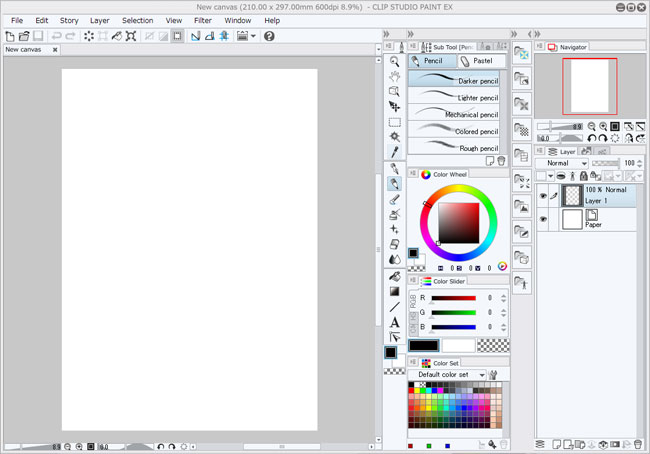Choose the Text tool

(x=395, y=322)
